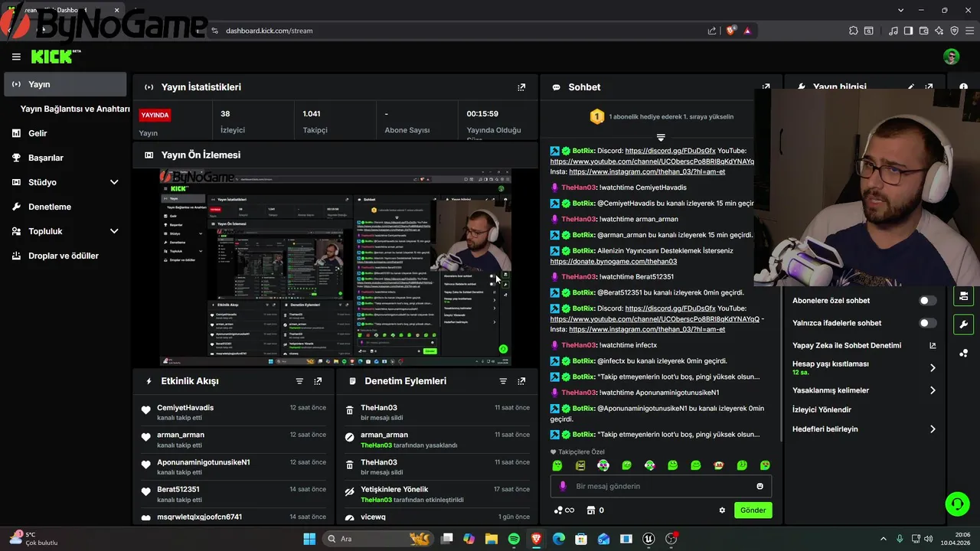Open the Brave extensions puzzle icon
Screen dimensions: 980x551
pyautogui.click(x=853, y=31)
